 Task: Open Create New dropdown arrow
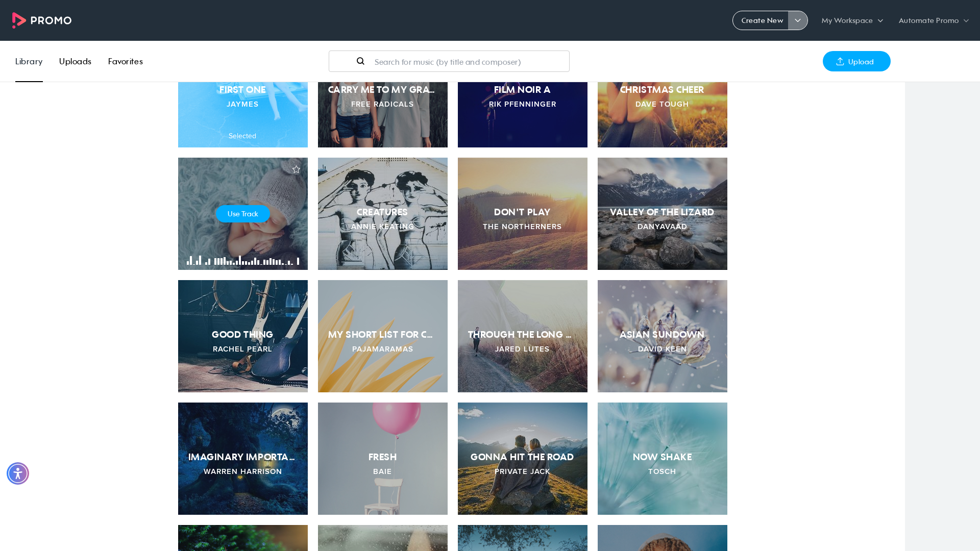point(798,20)
